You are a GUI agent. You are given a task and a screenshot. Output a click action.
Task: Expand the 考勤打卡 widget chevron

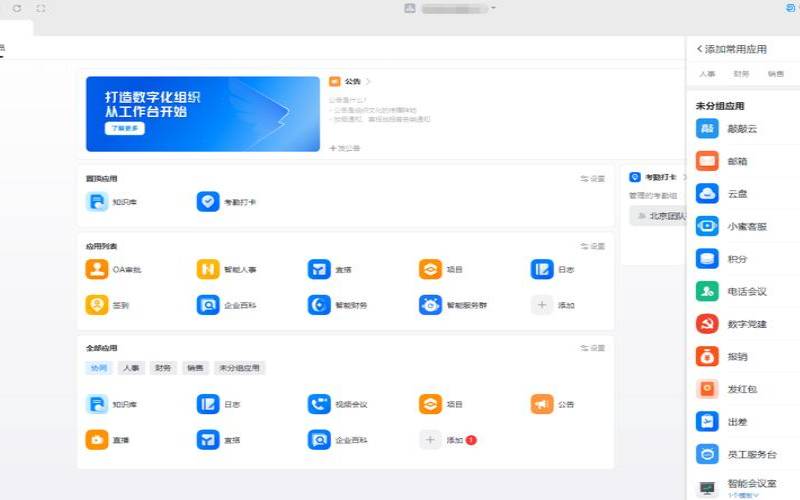pos(684,177)
